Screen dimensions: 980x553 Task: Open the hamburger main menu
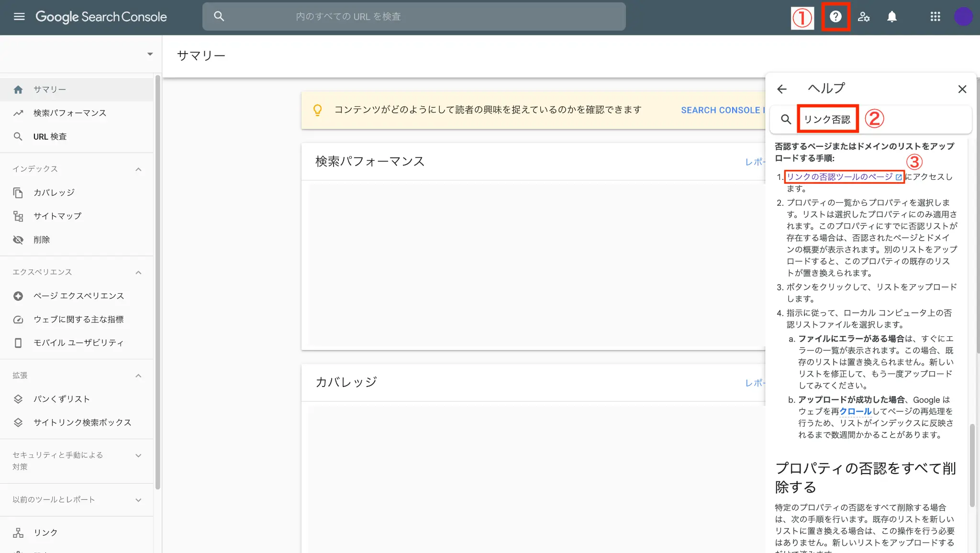click(19, 17)
